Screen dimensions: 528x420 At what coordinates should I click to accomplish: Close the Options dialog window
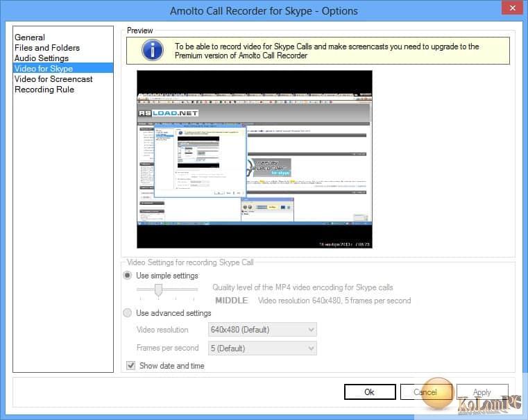click(512, 8)
